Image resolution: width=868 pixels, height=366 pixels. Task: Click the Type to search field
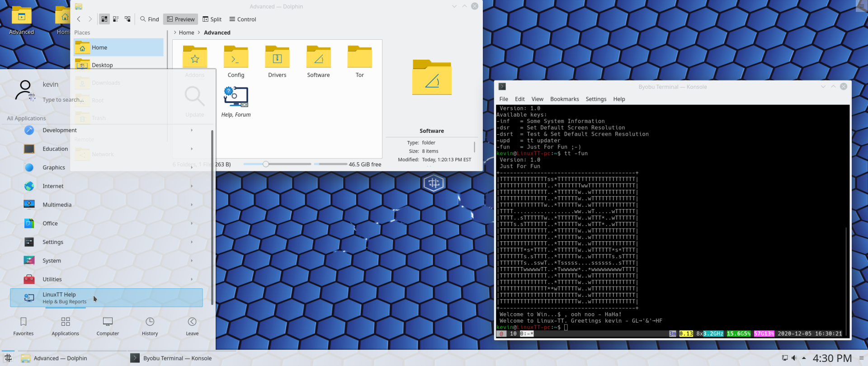tap(63, 100)
